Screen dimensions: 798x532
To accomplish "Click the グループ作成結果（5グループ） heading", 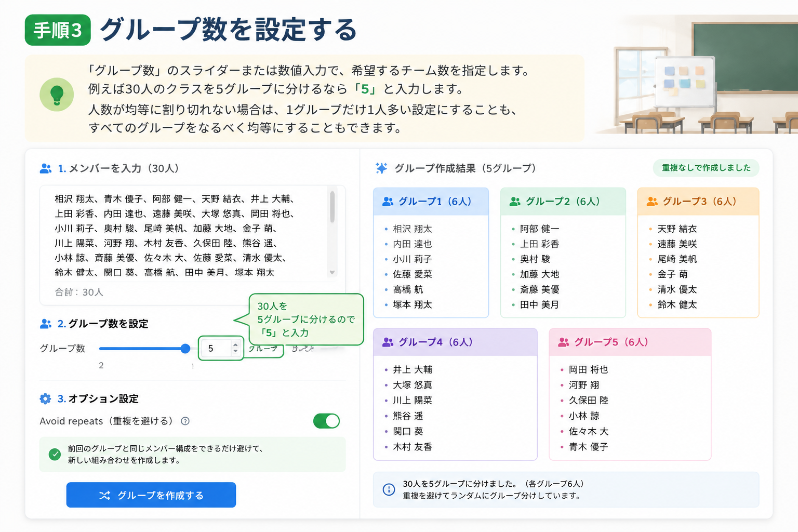I will pos(465,168).
